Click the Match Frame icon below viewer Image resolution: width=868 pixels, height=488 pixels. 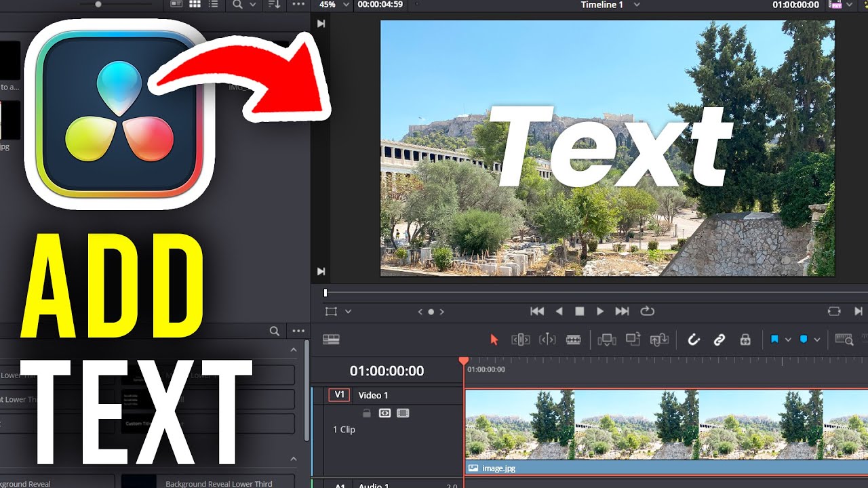point(834,311)
